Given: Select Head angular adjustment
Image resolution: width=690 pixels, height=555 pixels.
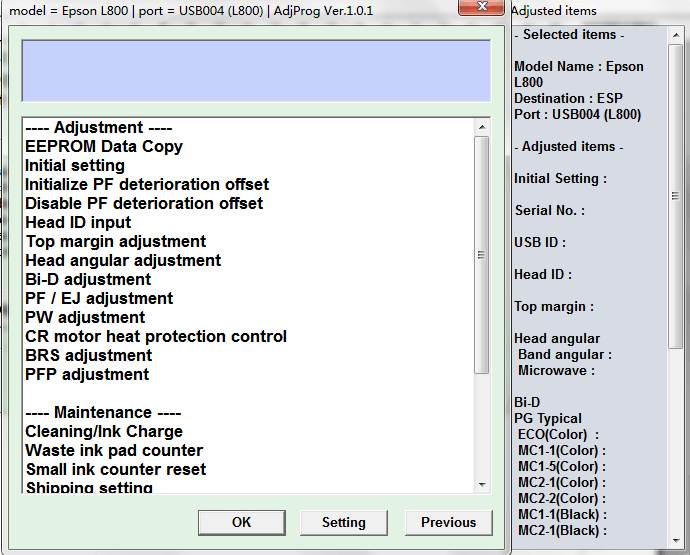Looking at the screenshot, I should (x=123, y=261).
